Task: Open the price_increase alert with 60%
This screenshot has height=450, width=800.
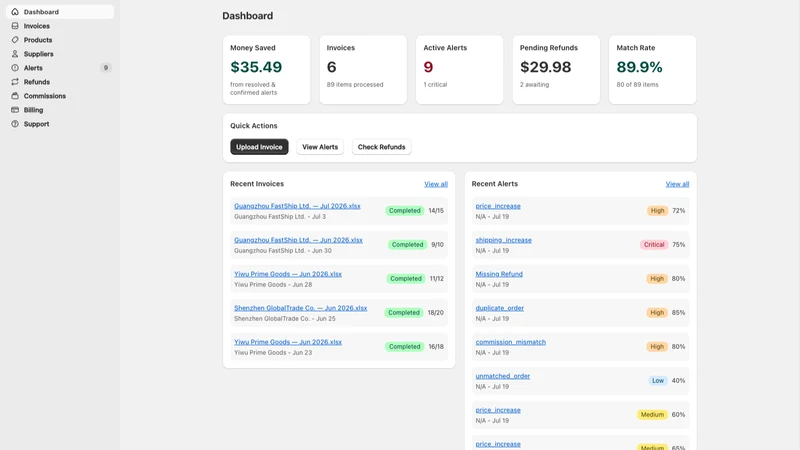Action: 498,410
